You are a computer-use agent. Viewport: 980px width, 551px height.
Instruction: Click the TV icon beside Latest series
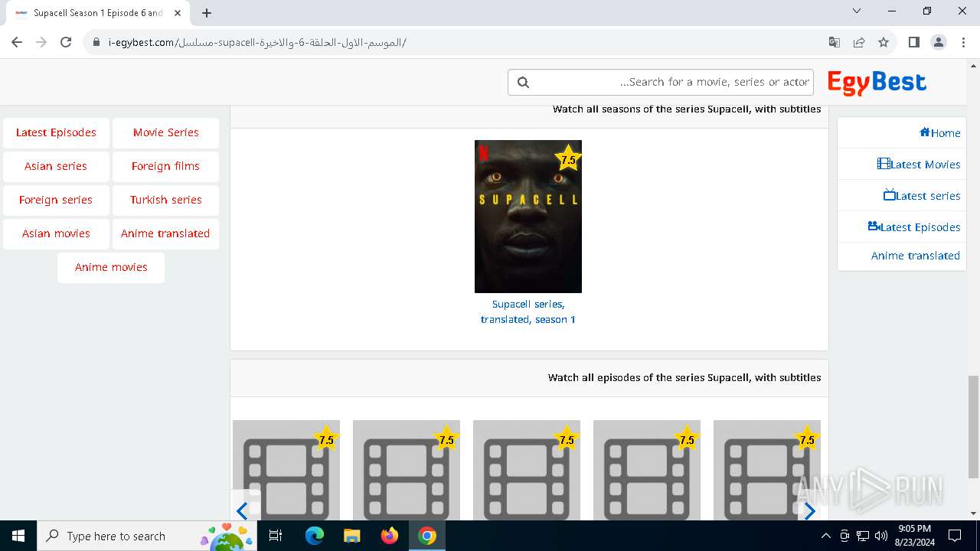(x=889, y=194)
